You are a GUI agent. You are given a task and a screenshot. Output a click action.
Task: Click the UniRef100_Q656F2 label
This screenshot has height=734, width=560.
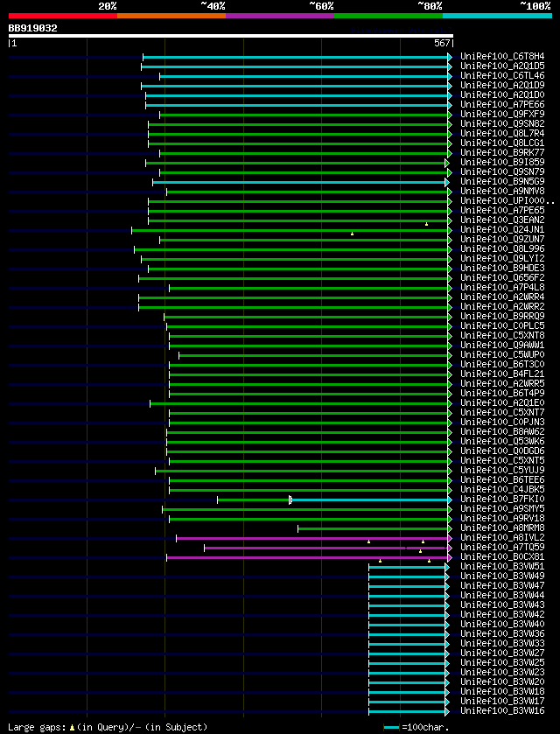click(x=502, y=278)
